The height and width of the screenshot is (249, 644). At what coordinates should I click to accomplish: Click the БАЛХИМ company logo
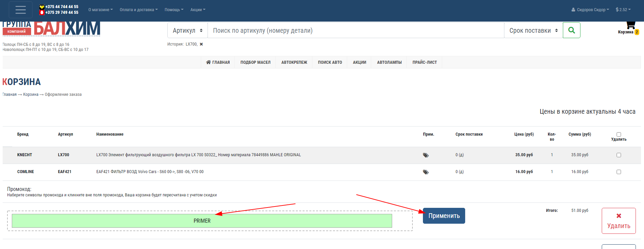67,29
